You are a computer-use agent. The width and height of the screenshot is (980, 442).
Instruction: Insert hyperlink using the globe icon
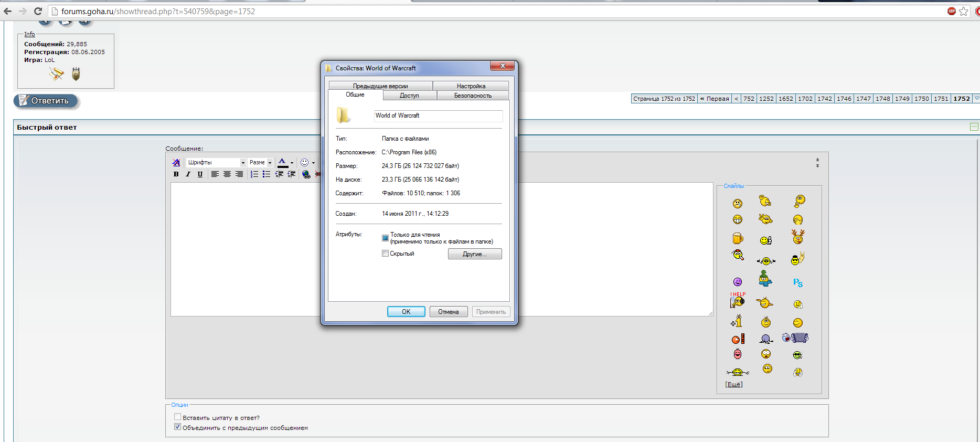(x=306, y=174)
